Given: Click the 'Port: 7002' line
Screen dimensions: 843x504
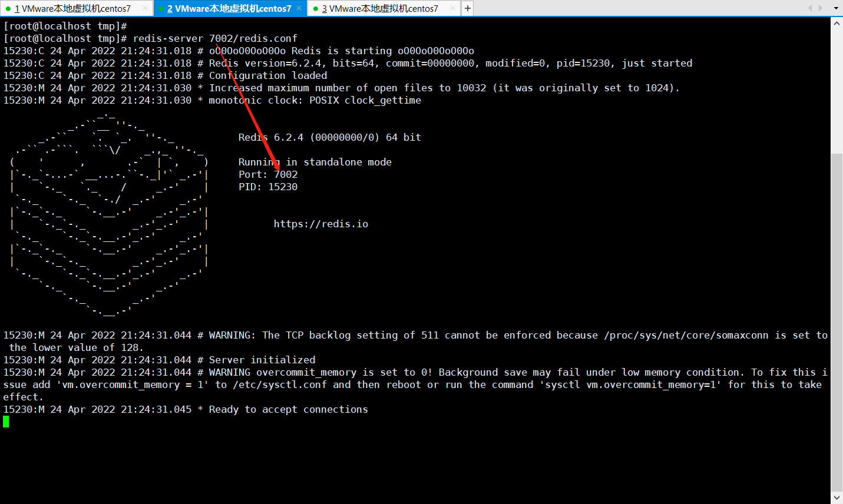Looking at the screenshot, I should click(268, 174).
